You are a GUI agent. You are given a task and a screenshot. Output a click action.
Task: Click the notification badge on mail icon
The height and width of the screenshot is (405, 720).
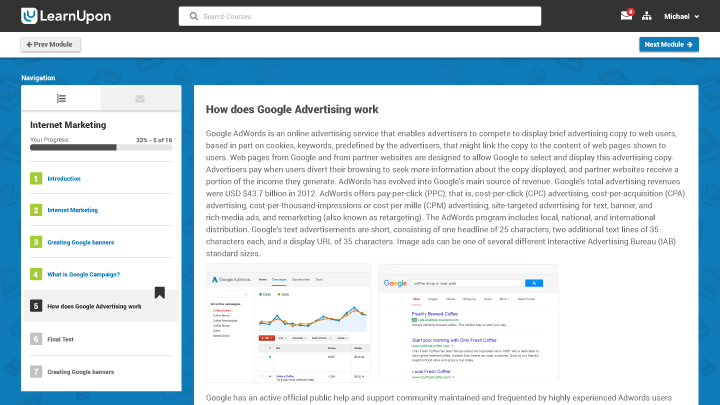pyautogui.click(x=631, y=12)
